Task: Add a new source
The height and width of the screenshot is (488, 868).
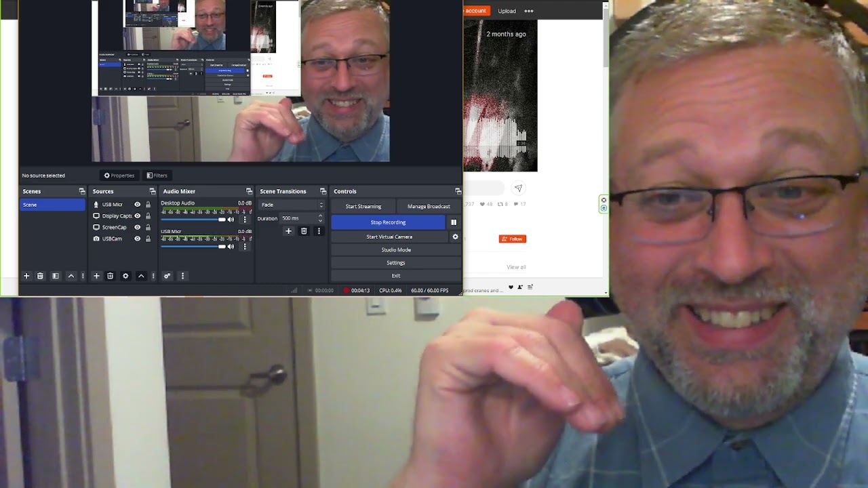Action: [96, 276]
